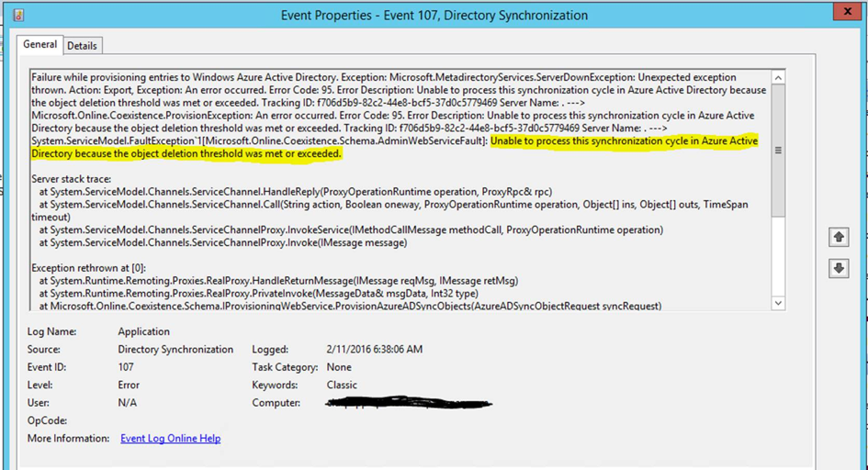Click the Event Properties title bar icon

(x=18, y=15)
